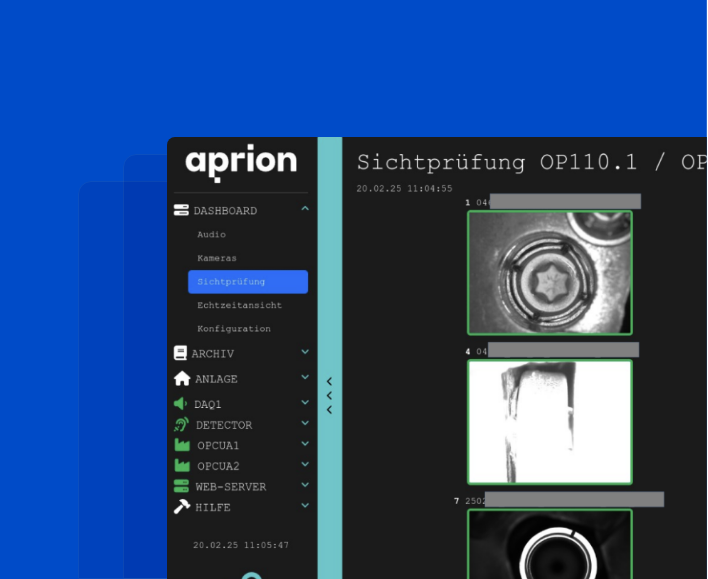Expand the HILFE section chevron

pyautogui.click(x=305, y=505)
